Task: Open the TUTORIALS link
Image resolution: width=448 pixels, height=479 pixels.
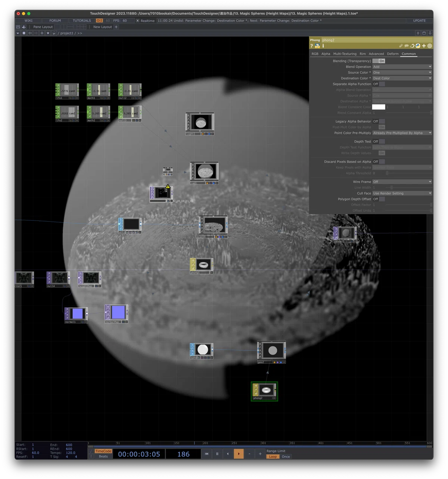Action: pos(82,21)
